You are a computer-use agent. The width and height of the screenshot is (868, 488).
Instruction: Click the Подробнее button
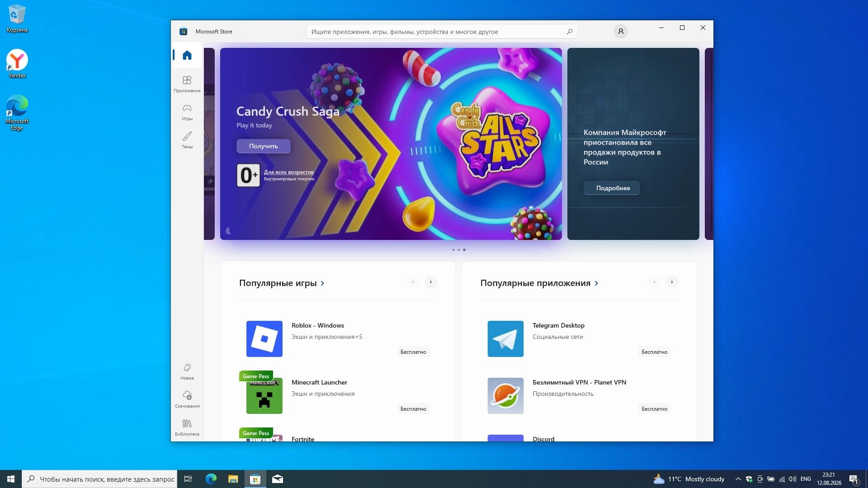point(612,188)
